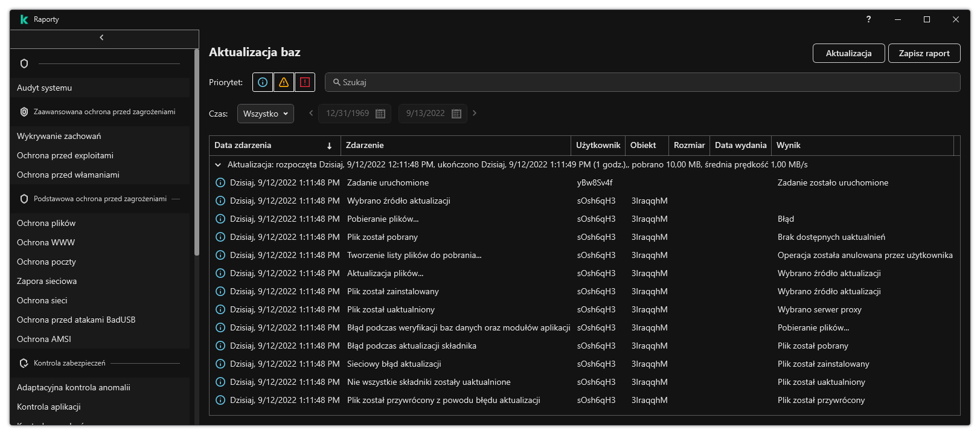The height and width of the screenshot is (435, 980).
Task: Sort by Data zdarzenia arrow
Action: (329, 146)
